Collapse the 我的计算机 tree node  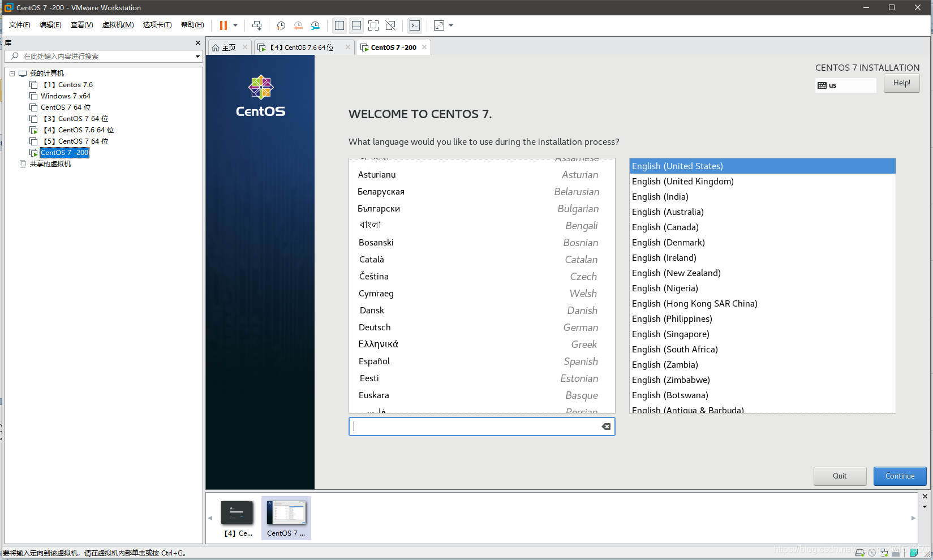click(12, 74)
